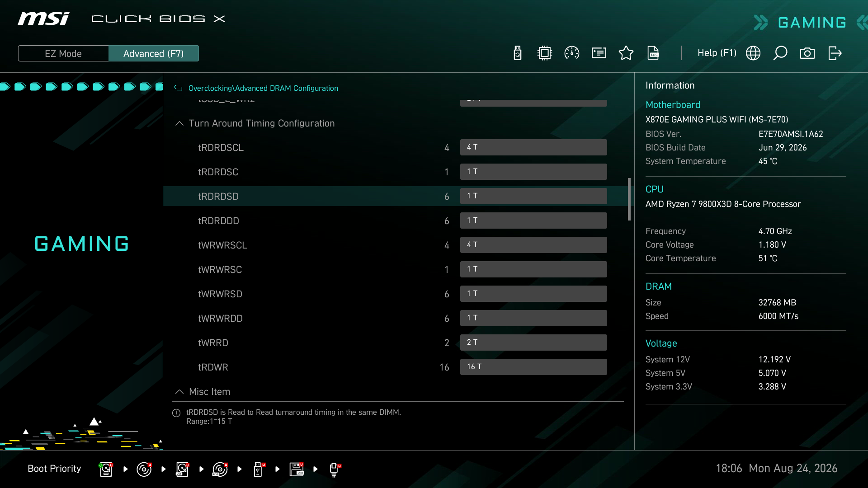
Task: Click the current tRDWR value 16
Action: (444, 367)
